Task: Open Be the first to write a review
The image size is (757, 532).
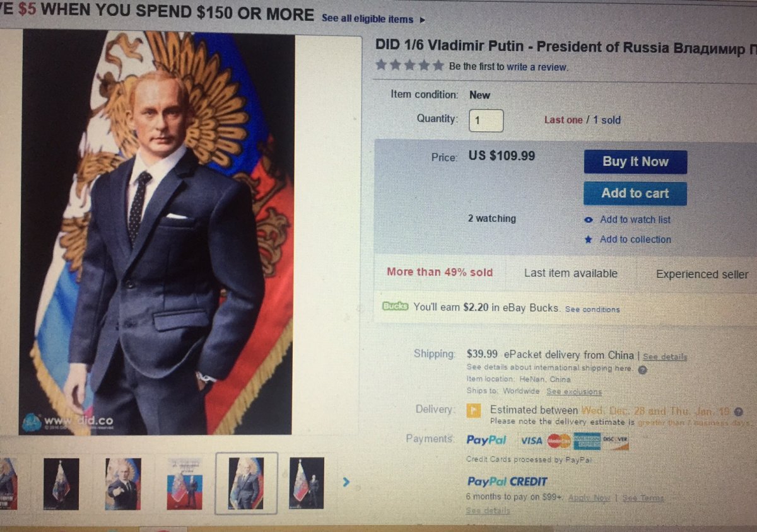Action: tap(508, 67)
